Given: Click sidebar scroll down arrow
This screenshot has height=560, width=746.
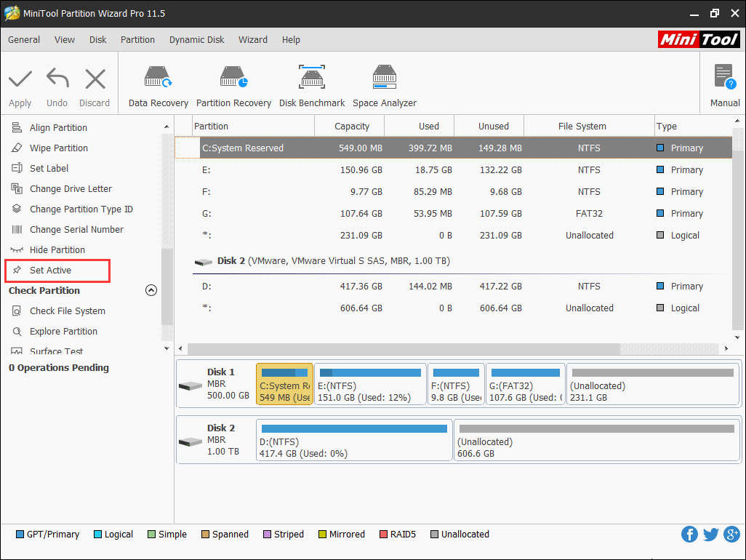Looking at the screenshot, I should (x=167, y=349).
